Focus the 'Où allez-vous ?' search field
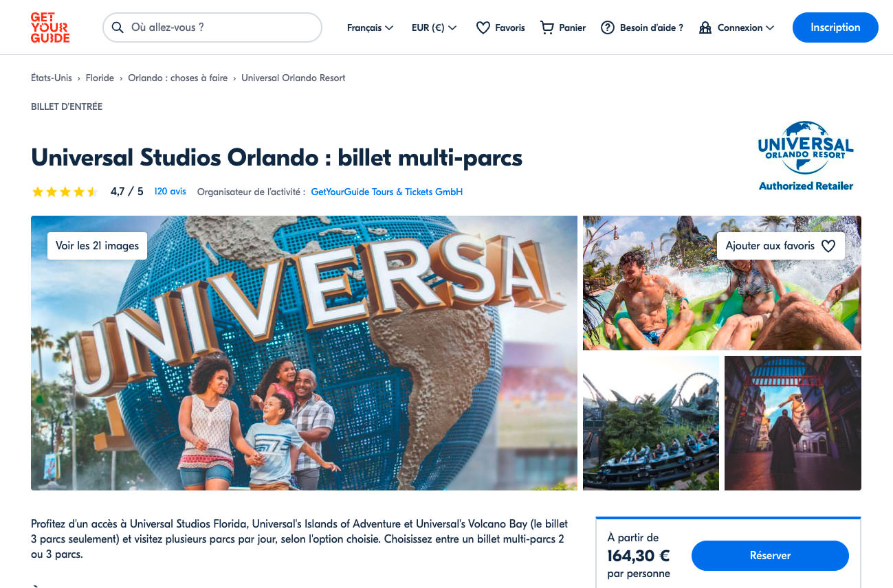This screenshot has height=588, width=893. click(212, 27)
